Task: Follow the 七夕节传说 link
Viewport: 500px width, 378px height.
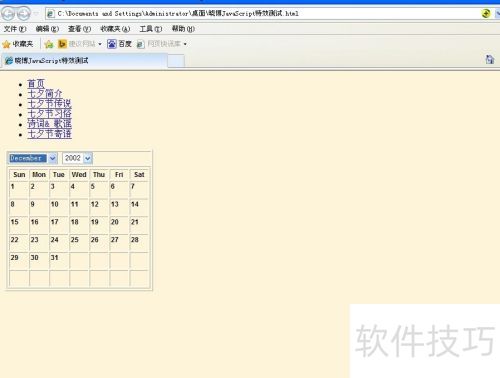Action: click(49, 104)
